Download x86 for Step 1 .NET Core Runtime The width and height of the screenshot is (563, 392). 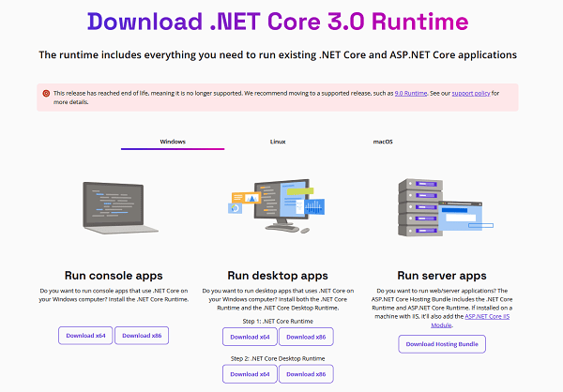306,337
